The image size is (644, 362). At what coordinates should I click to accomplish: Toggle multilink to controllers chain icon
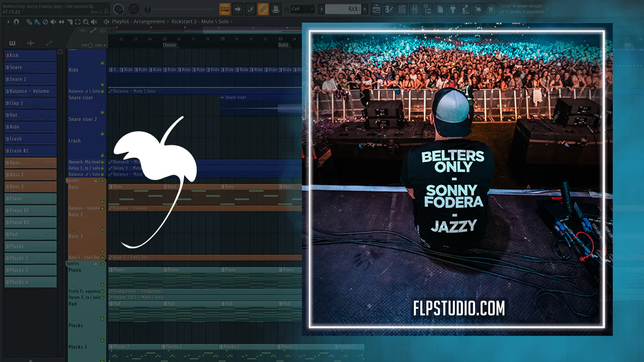click(263, 9)
